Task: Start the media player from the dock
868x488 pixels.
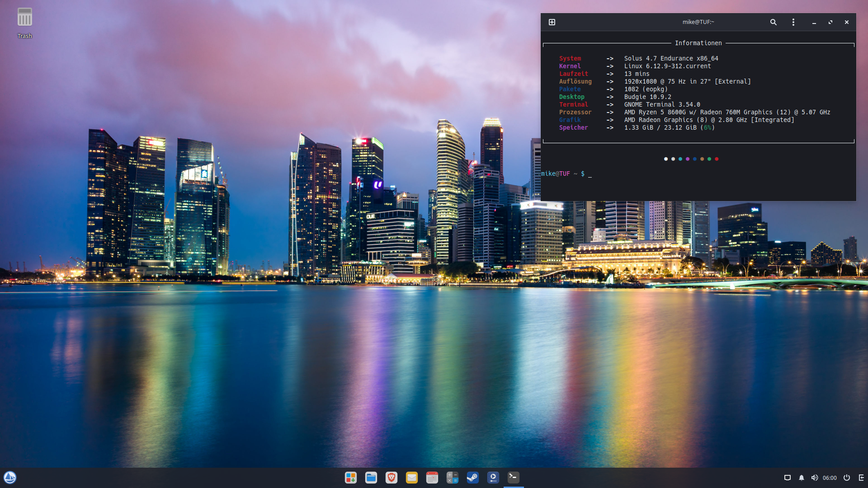Action: [493, 478]
